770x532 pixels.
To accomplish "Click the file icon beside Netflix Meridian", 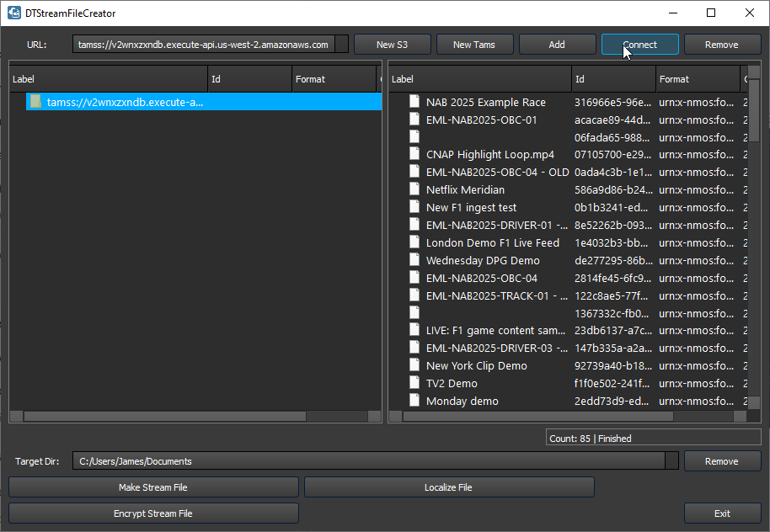I will [x=414, y=189].
